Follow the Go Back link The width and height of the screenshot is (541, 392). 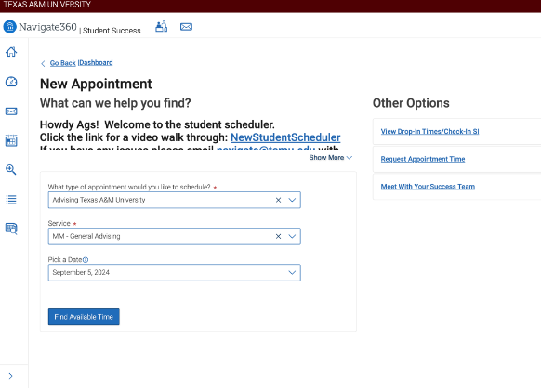[x=63, y=63]
